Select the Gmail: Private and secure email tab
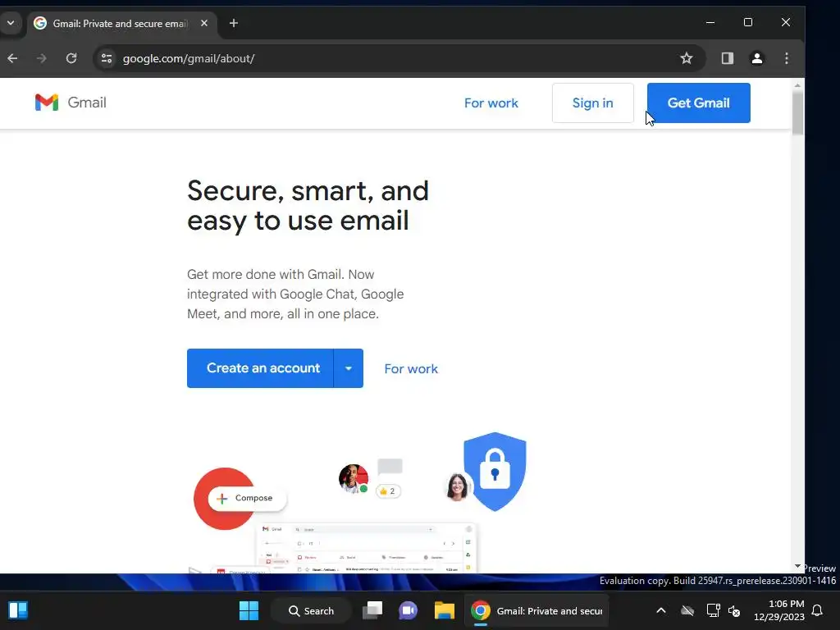 click(x=120, y=24)
